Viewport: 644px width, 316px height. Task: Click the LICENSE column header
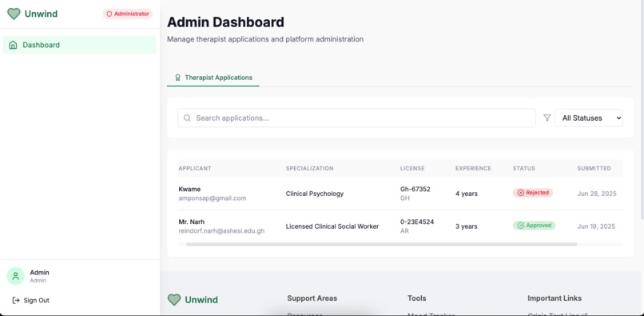[412, 168]
